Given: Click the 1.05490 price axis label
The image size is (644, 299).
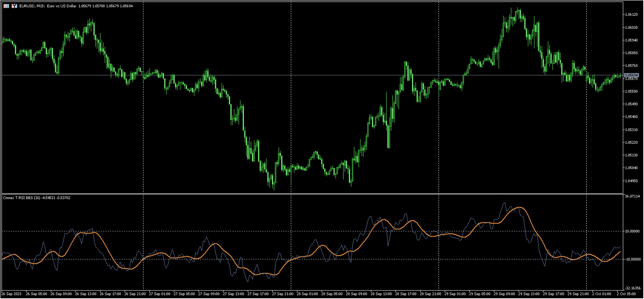Looking at the screenshot, I should [x=631, y=104].
